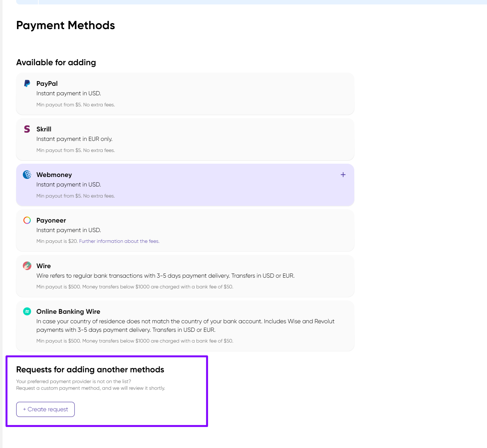Click the Payment Methods heading
The image size is (487, 448).
point(66,25)
